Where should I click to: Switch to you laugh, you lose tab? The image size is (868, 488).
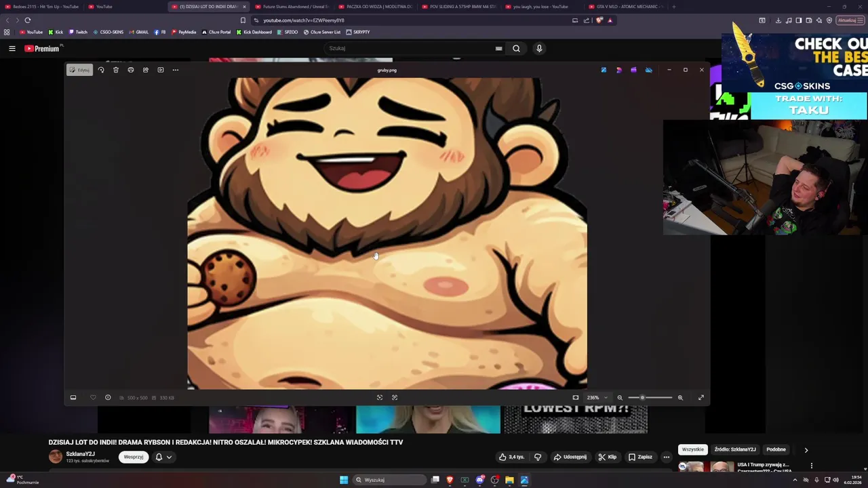tap(541, 7)
